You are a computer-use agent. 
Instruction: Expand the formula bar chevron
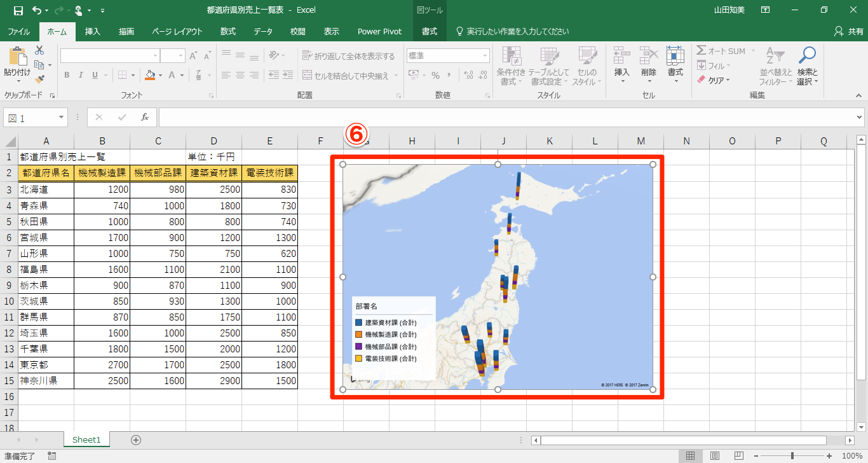click(860, 118)
